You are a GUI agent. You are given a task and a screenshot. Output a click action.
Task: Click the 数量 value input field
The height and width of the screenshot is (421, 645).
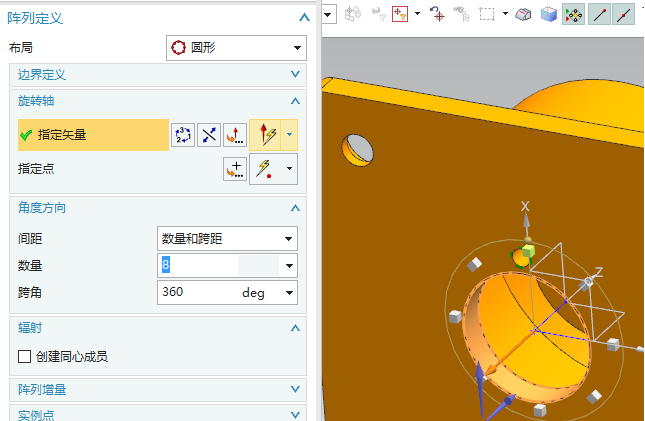tap(197, 265)
